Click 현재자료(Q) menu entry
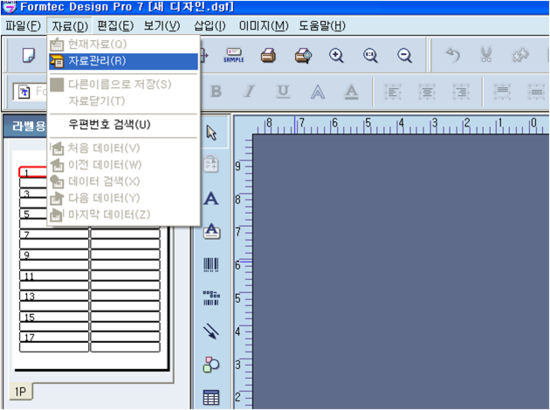 (123, 44)
